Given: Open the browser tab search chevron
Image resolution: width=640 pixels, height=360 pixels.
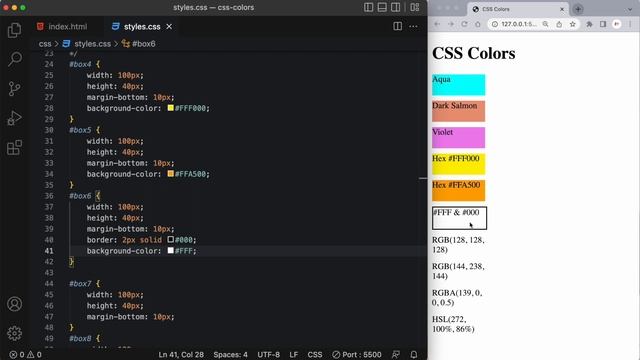Looking at the screenshot, I should click(630, 9).
